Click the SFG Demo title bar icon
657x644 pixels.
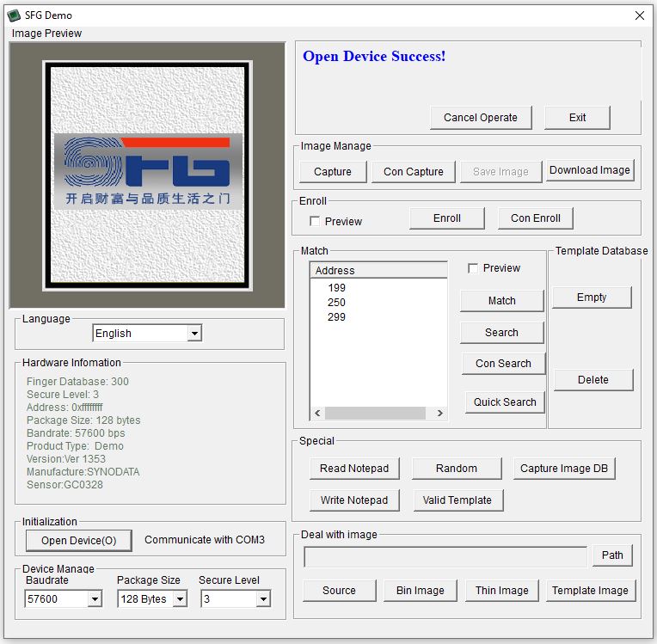tap(14, 15)
